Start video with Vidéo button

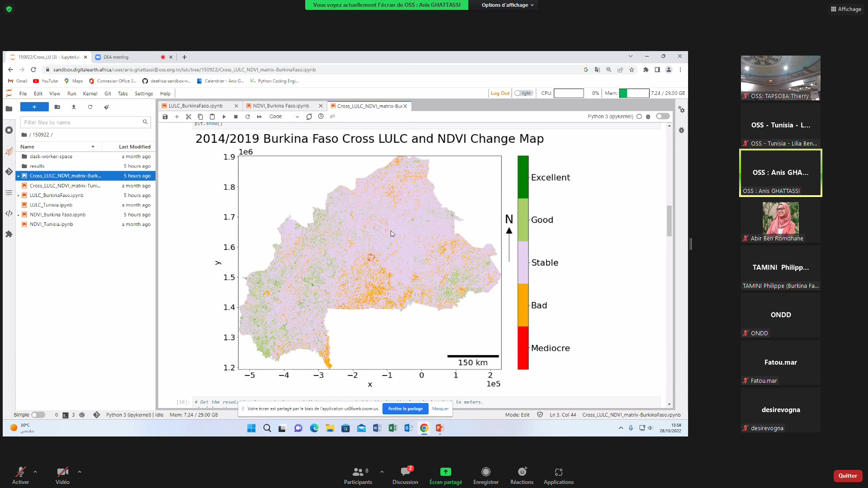pyautogui.click(x=62, y=476)
